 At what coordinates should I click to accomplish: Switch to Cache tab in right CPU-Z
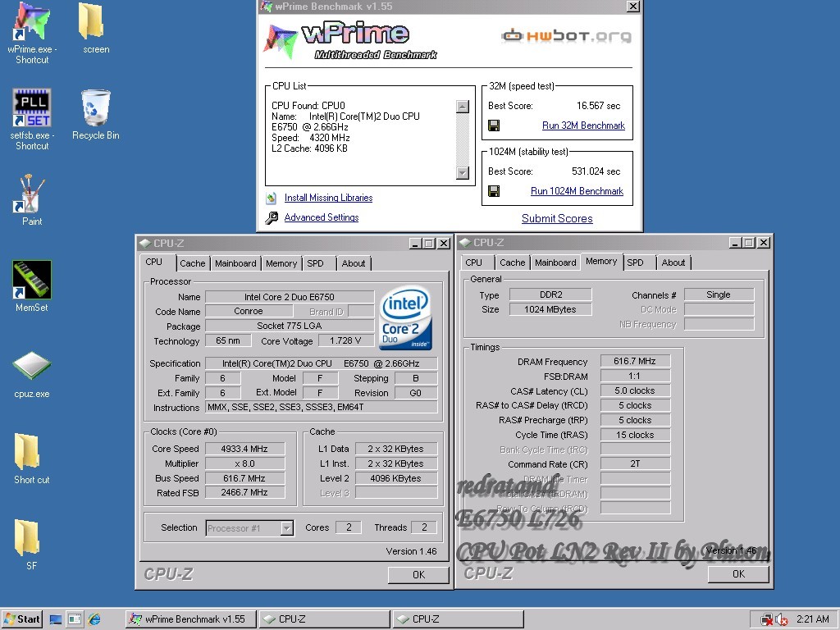[513, 262]
